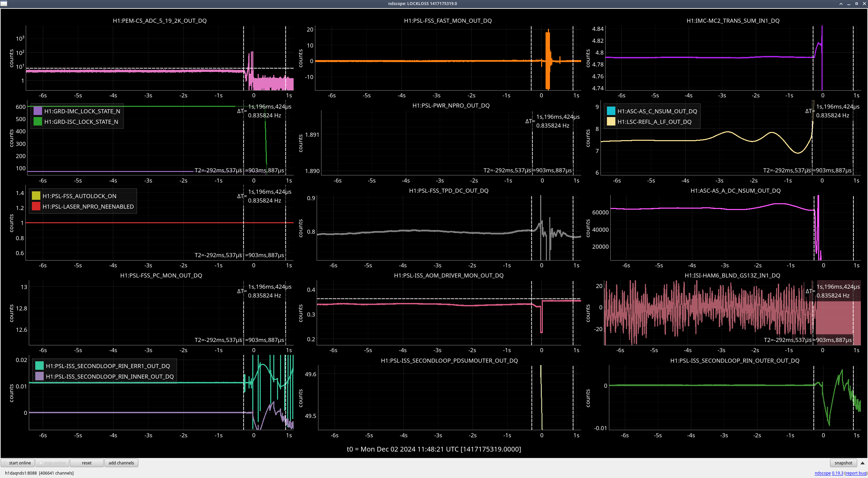The width and height of the screenshot is (868, 478).
Task: Click the ΔT 0.835824 Hz readout in FSS_PC_MON plot
Action: (264, 291)
